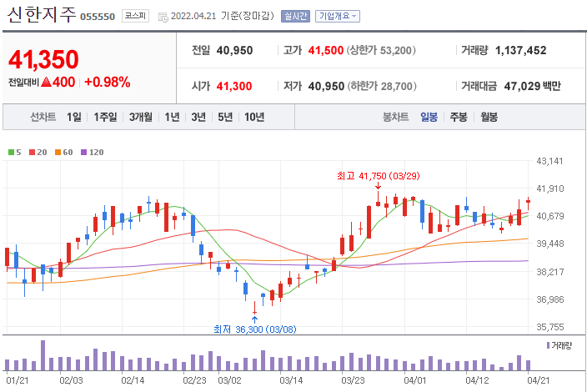Click the 04/21 date label on x-axis

[539, 380]
